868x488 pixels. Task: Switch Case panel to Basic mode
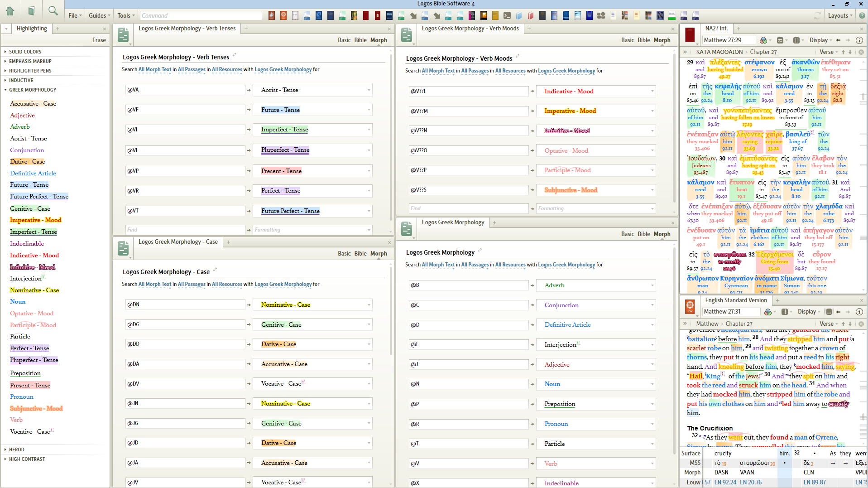(344, 254)
